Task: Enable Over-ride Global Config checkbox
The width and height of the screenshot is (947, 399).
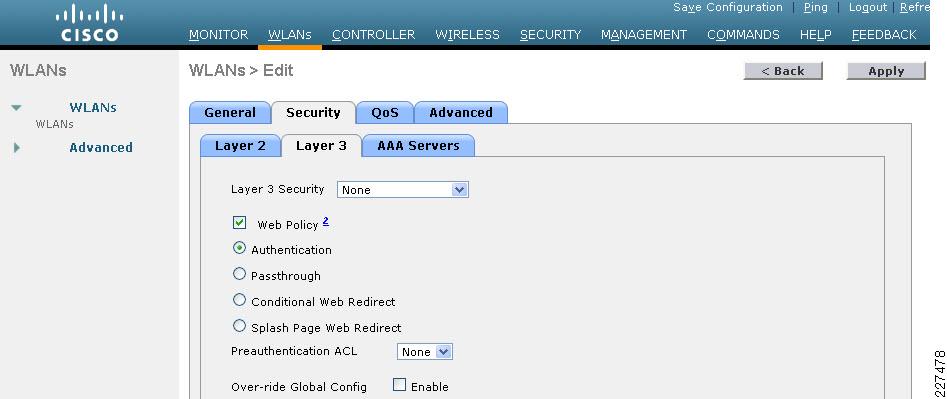Action: point(399,385)
